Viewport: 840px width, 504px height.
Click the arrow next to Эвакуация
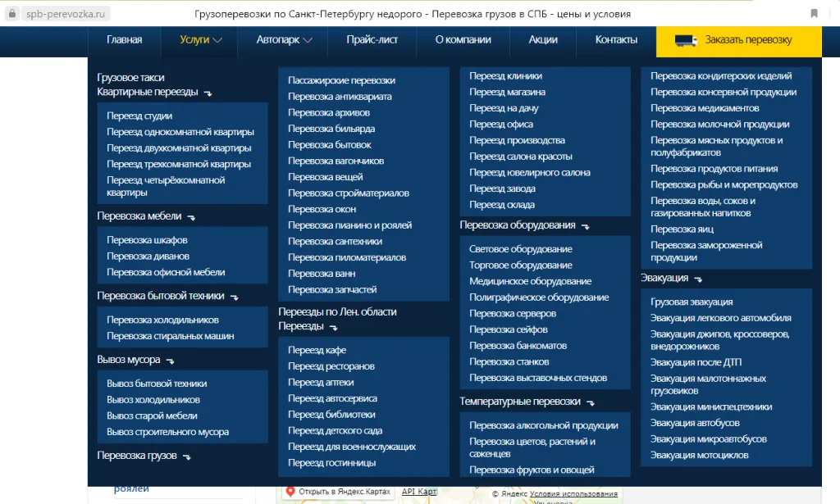click(x=698, y=279)
